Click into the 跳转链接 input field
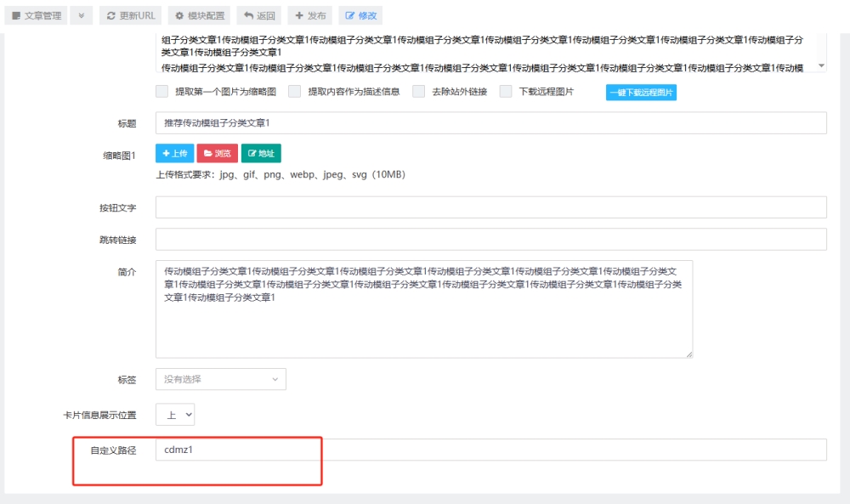This screenshot has width=850, height=504. coord(490,240)
